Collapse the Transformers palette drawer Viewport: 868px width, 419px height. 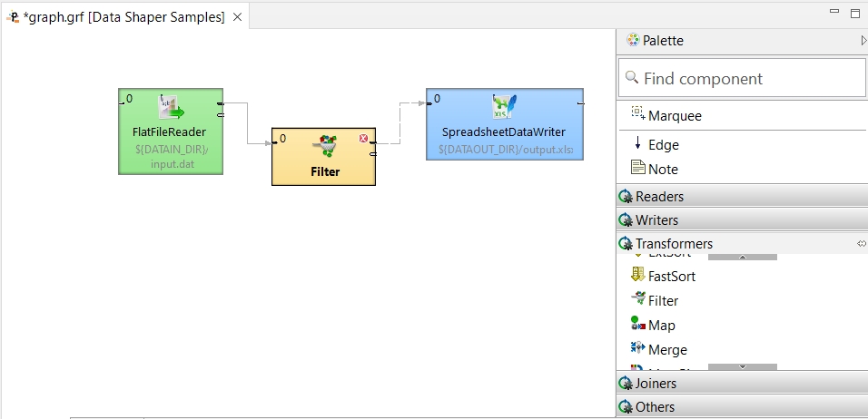coord(742,243)
